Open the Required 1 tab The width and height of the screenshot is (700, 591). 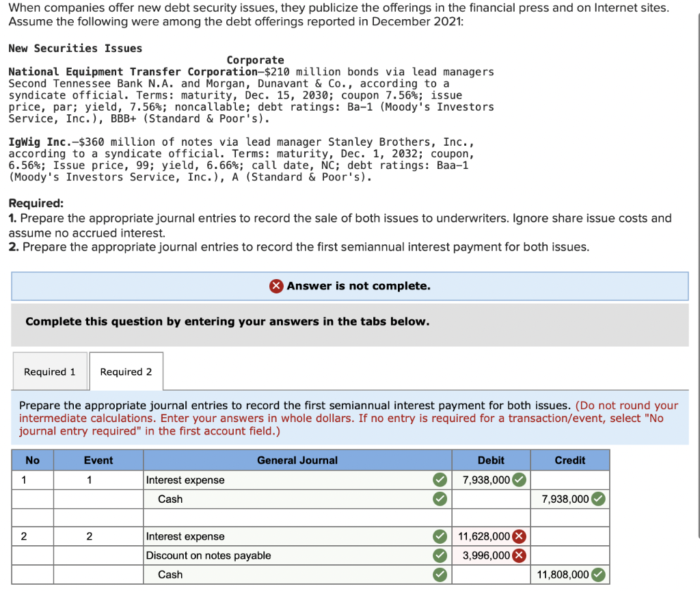50,371
